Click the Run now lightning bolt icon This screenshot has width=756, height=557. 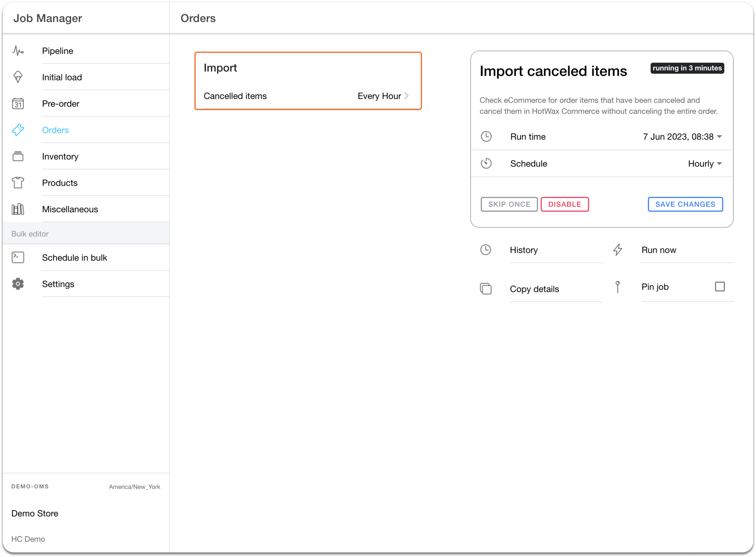point(618,250)
